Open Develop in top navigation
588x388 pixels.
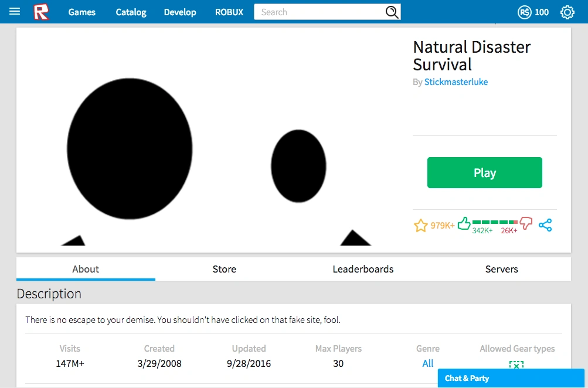[180, 12]
